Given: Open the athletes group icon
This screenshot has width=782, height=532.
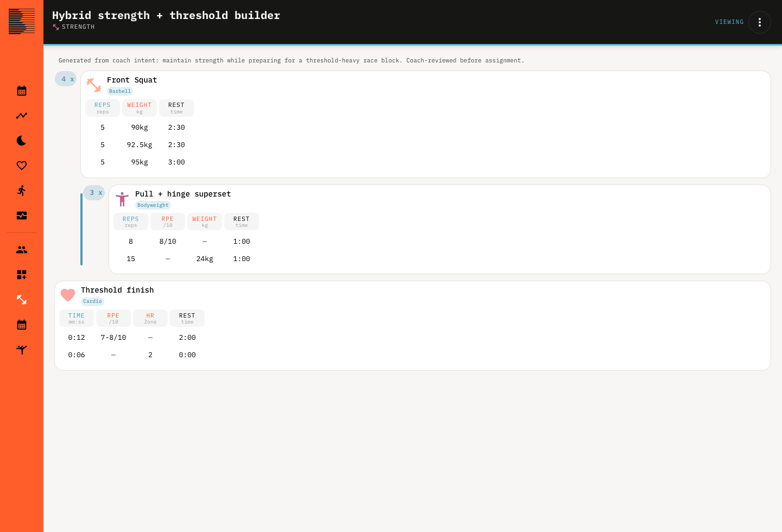Looking at the screenshot, I should pos(22,250).
